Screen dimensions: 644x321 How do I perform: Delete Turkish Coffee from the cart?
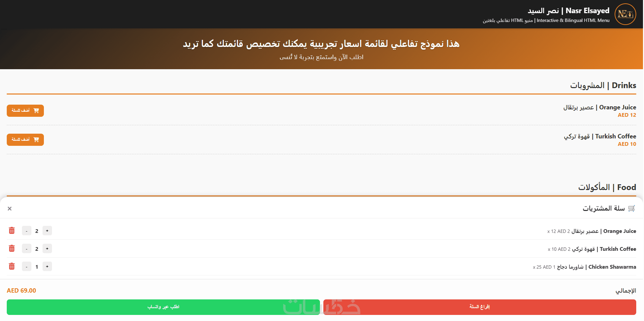(x=12, y=248)
